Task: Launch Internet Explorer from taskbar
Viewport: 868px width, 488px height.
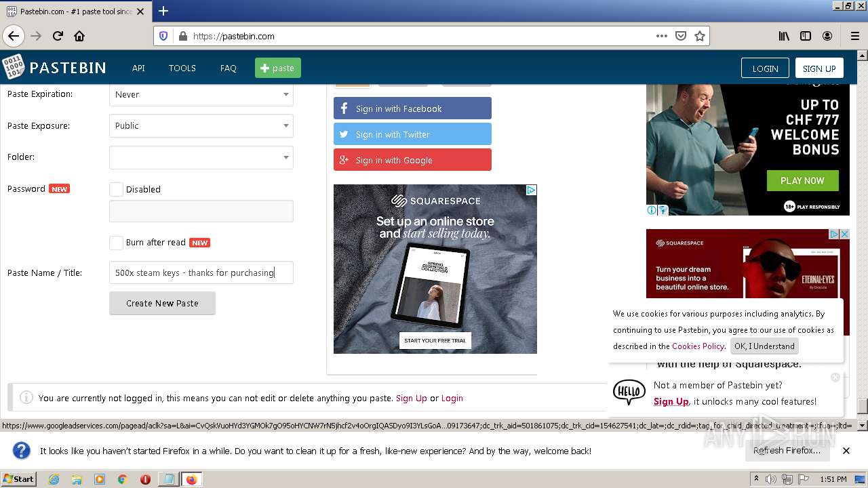Action: pos(54,479)
